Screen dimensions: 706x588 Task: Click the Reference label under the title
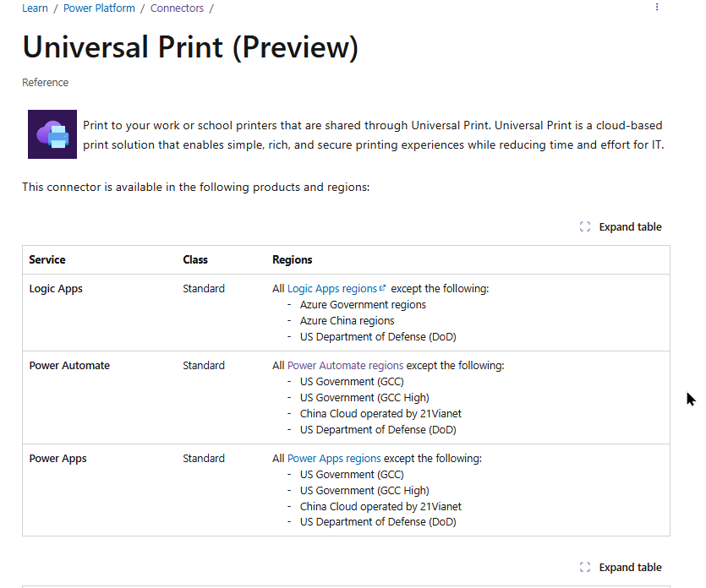[x=46, y=82]
